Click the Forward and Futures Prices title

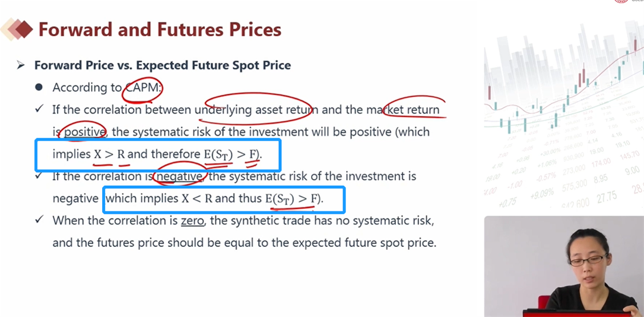point(160,30)
